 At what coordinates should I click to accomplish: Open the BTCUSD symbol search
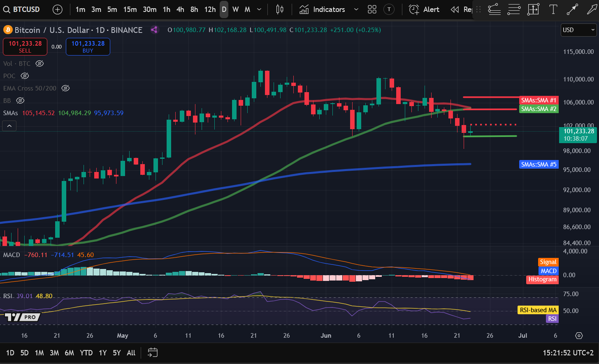point(21,9)
